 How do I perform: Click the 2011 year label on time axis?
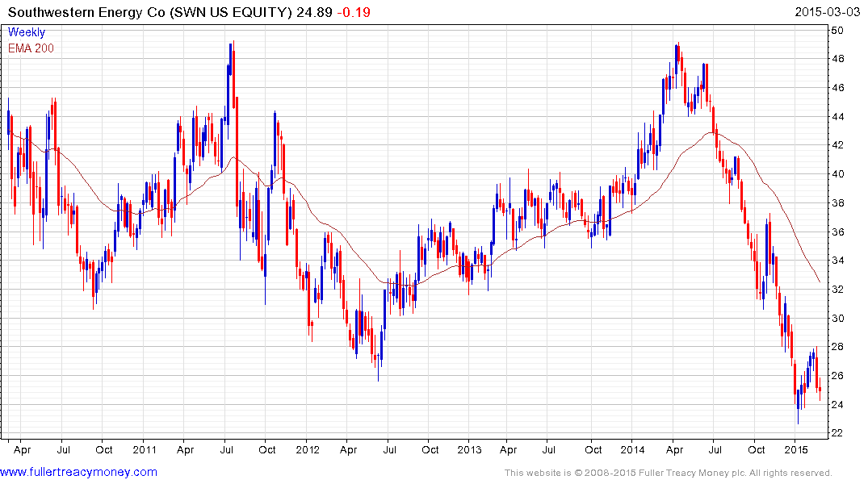click(x=145, y=449)
